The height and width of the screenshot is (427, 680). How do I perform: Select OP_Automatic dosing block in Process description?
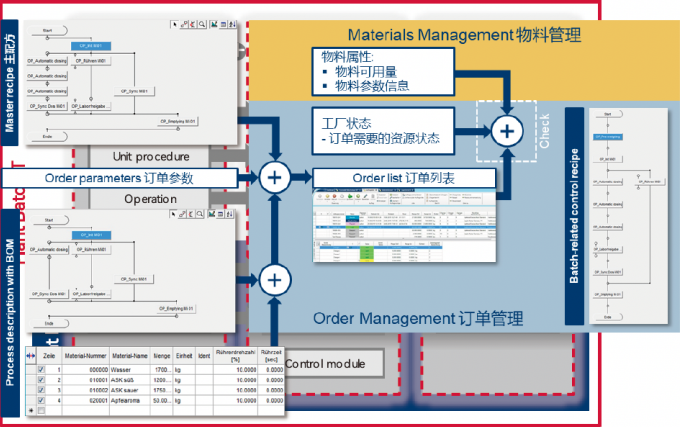(x=49, y=249)
